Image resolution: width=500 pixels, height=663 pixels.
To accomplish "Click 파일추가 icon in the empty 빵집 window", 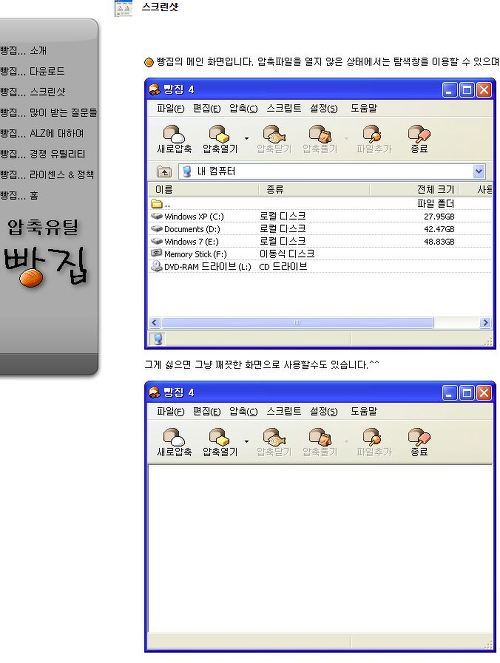I will [x=373, y=437].
